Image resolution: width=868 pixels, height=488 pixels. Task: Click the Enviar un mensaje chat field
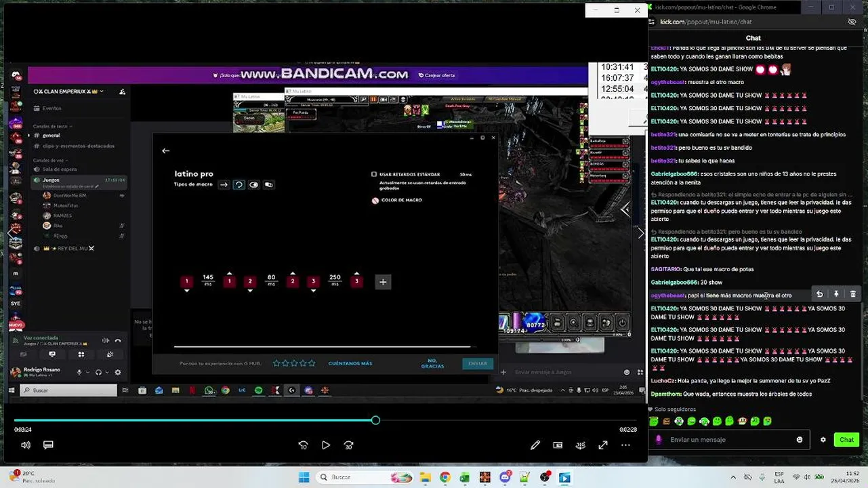pos(728,440)
